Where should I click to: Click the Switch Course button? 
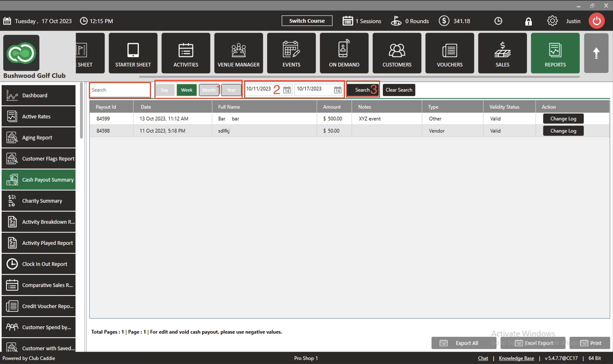(x=307, y=21)
